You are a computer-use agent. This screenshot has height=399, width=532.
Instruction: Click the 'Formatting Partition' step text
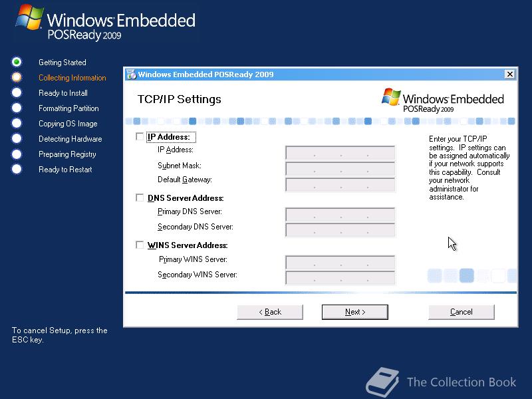(68, 108)
